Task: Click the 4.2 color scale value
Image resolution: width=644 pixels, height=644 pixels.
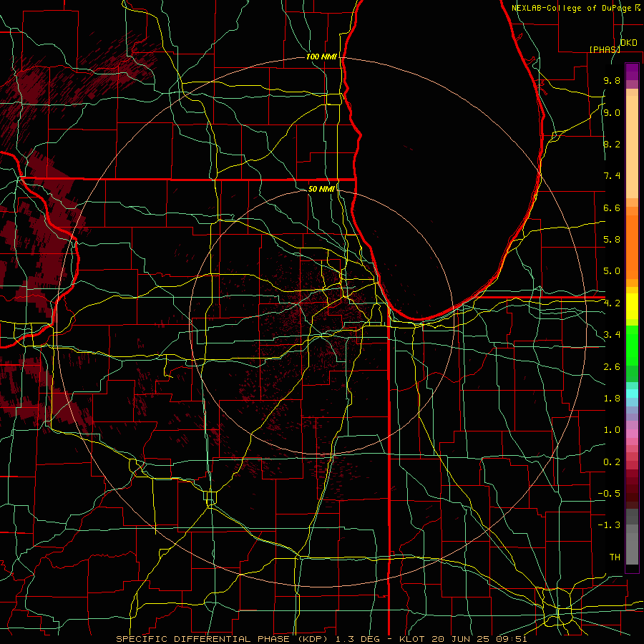Action: (x=612, y=303)
